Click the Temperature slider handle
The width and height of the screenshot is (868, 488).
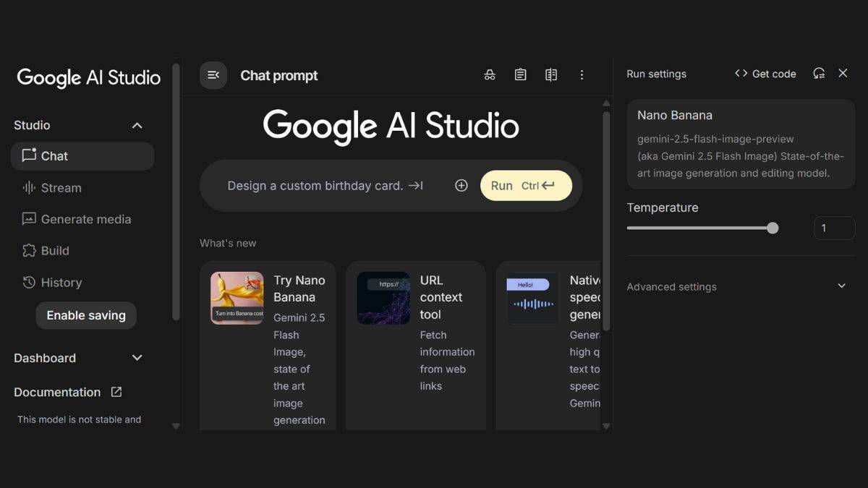point(773,228)
